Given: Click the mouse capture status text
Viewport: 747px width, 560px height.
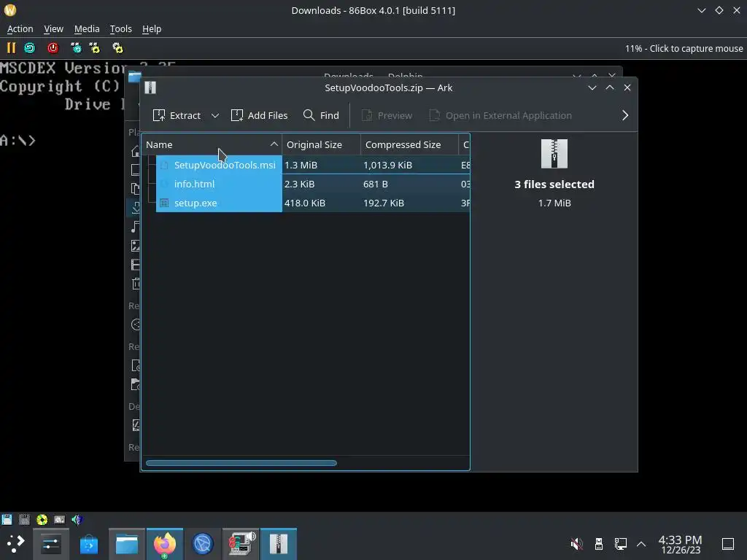Looking at the screenshot, I should point(684,49).
